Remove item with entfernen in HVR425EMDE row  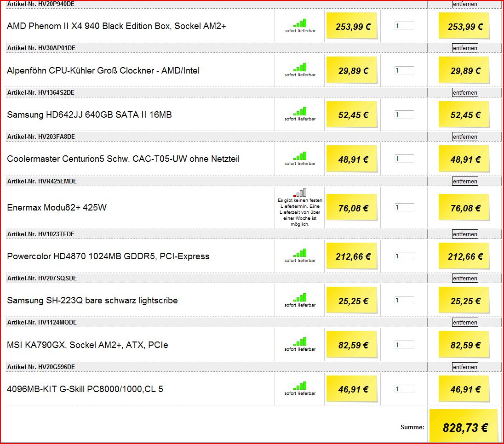(465, 181)
